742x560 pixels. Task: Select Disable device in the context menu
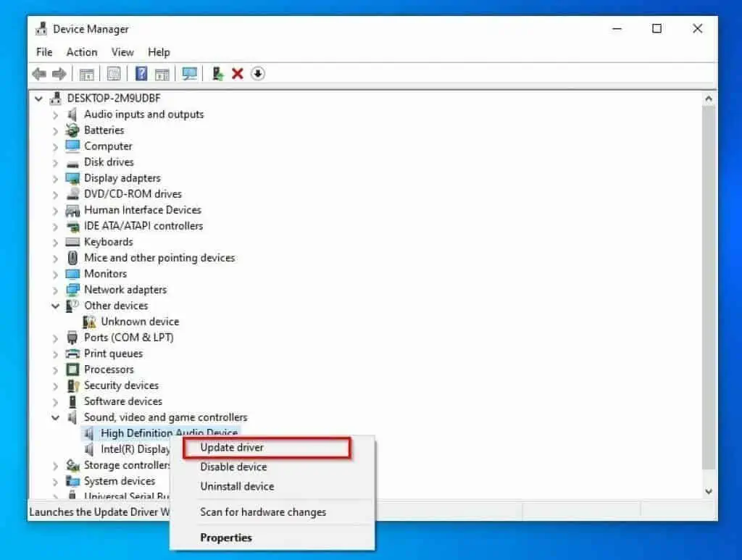coord(233,467)
